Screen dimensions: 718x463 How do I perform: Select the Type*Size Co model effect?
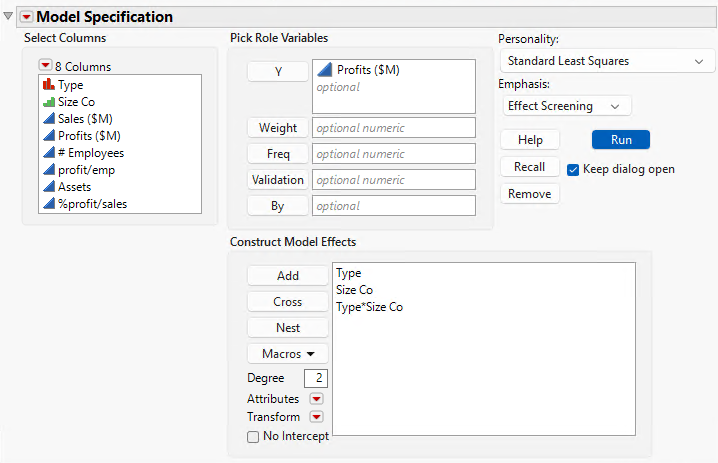(370, 307)
